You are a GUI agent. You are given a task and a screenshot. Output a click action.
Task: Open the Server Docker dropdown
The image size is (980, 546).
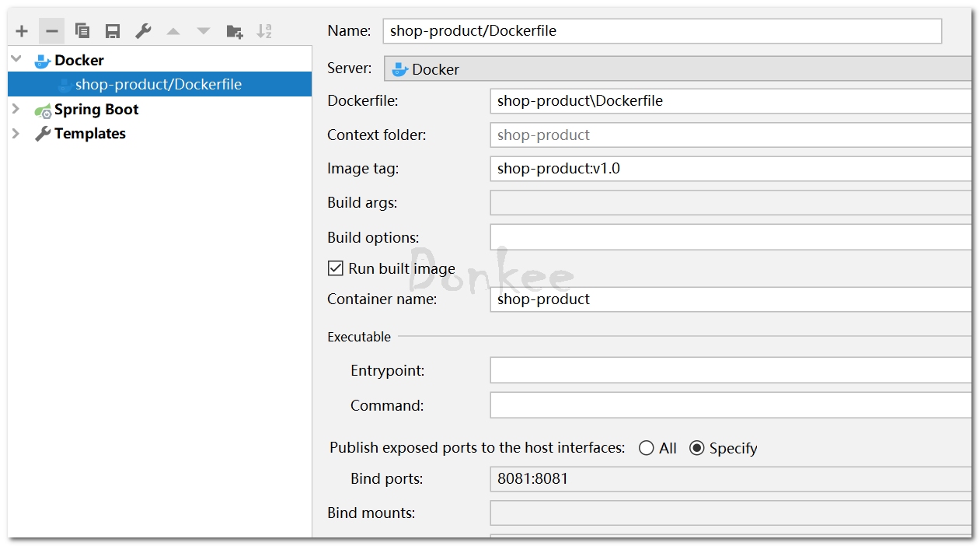coord(678,68)
